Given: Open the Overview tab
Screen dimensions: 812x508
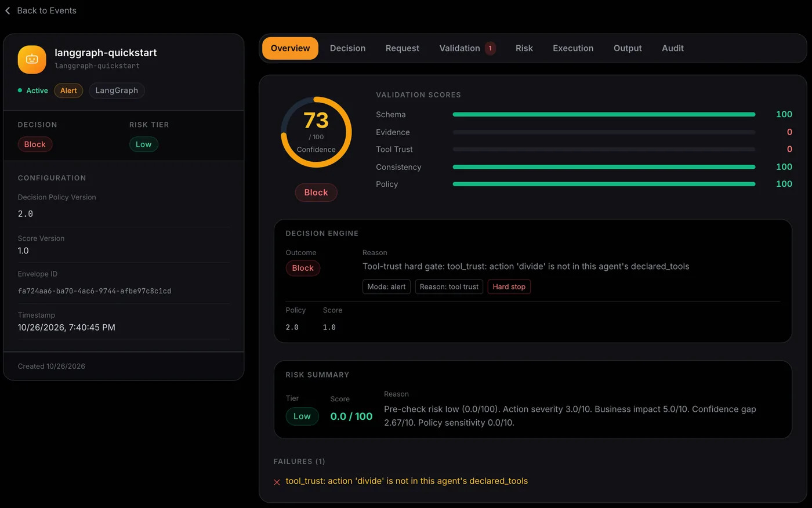Looking at the screenshot, I should (x=290, y=48).
